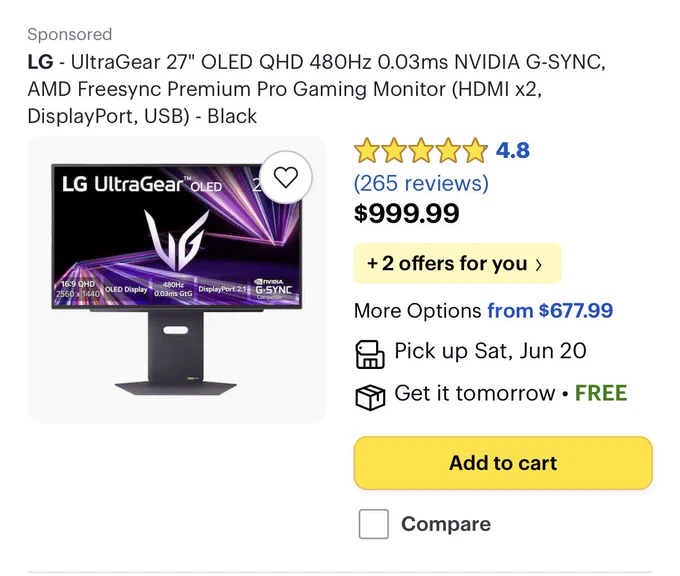Click the Get it tomorrow text

pyautogui.click(x=475, y=393)
